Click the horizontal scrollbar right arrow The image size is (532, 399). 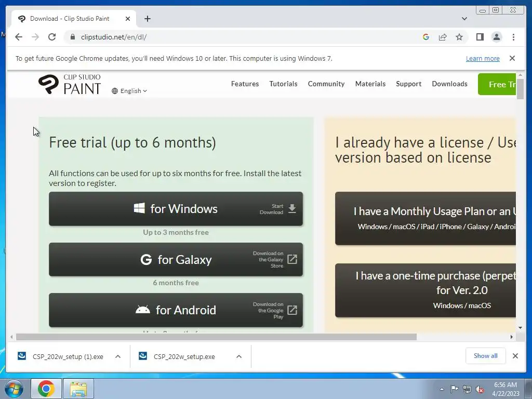point(512,337)
